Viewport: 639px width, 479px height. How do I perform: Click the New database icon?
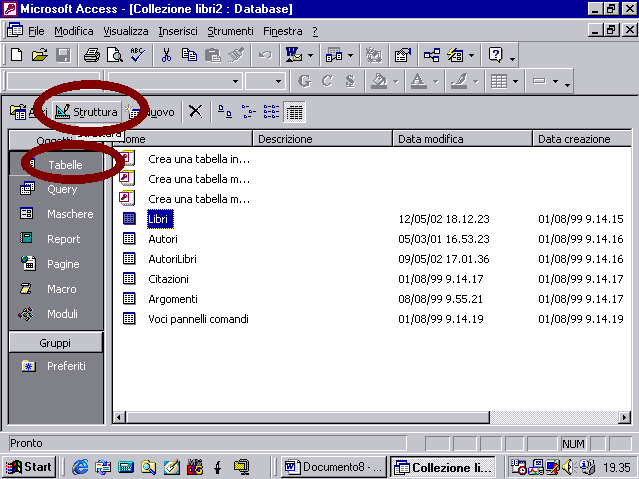click(16, 55)
